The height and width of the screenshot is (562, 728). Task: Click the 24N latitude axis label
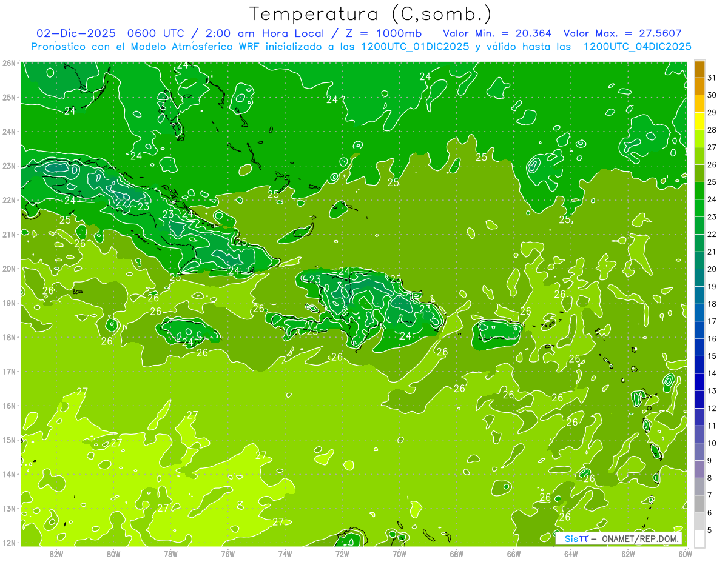pyautogui.click(x=8, y=132)
